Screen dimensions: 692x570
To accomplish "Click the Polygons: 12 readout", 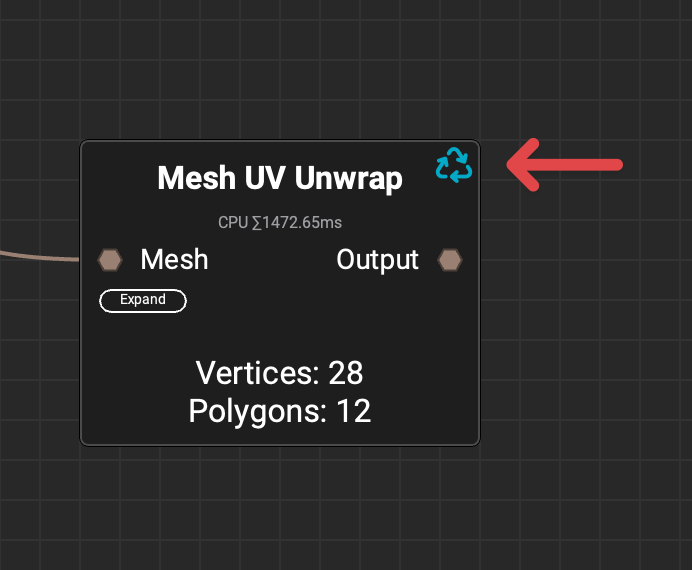I will point(279,410).
